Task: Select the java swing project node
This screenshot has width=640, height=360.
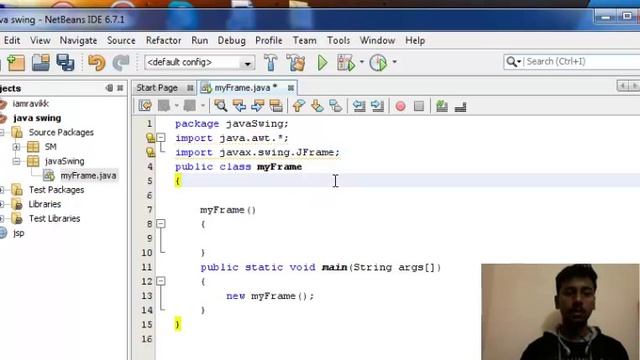Action: [37, 118]
